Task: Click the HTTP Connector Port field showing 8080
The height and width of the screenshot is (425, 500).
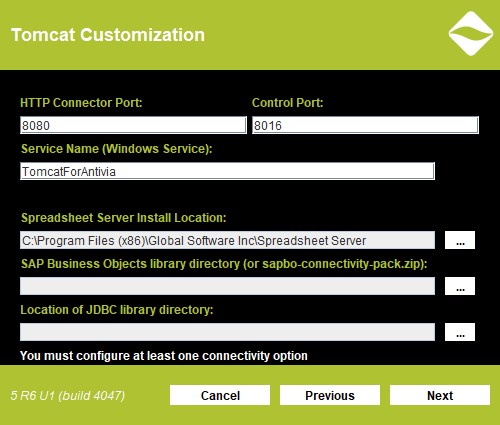Action: click(133, 125)
